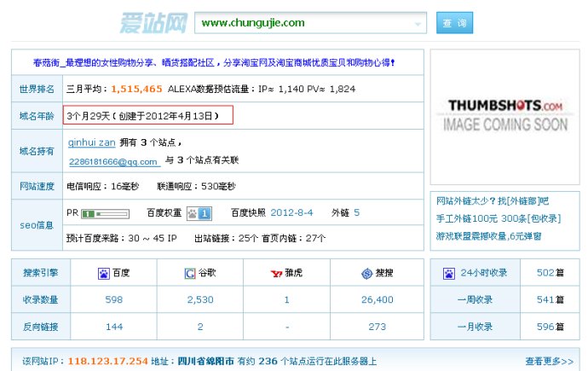
Task: Click the paw icon beside 24小时收录
Action: 448,274
